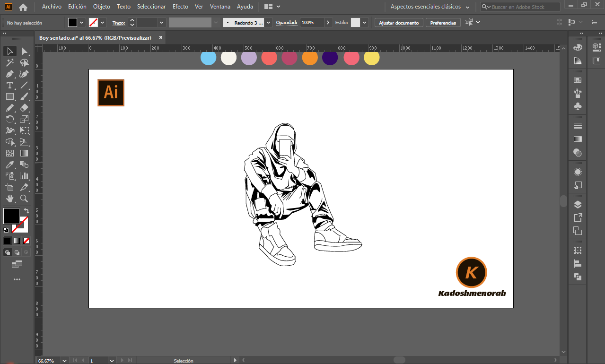
Task: Pick the Mesh tool
Action: click(x=10, y=153)
